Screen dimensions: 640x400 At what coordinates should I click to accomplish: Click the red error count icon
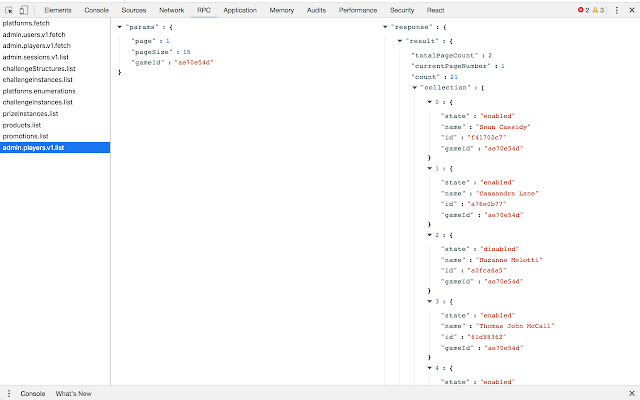[x=580, y=10]
